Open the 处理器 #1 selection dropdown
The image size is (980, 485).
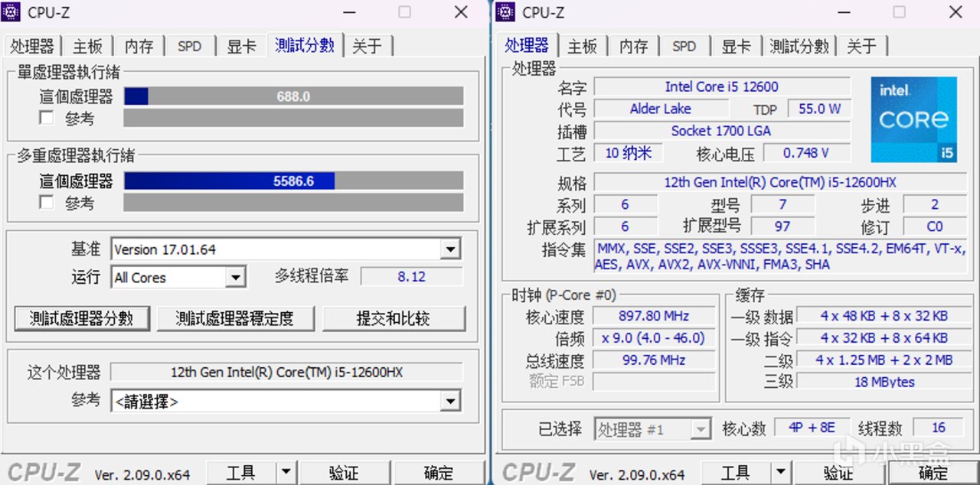700,430
